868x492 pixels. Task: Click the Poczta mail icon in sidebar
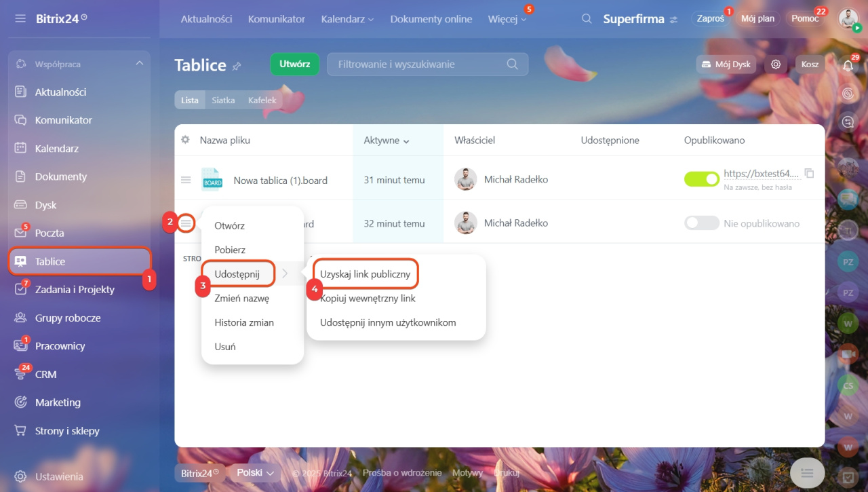[20, 233]
